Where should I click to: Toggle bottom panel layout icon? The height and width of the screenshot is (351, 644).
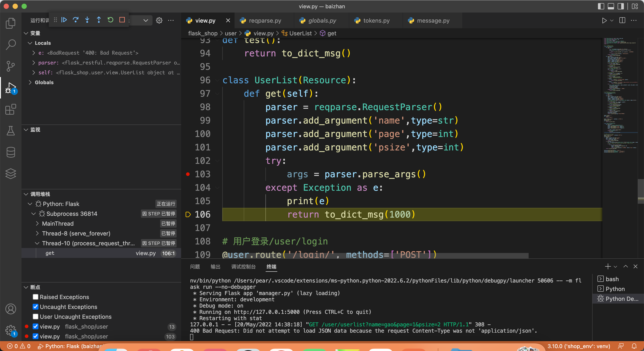click(x=611, y=6)
